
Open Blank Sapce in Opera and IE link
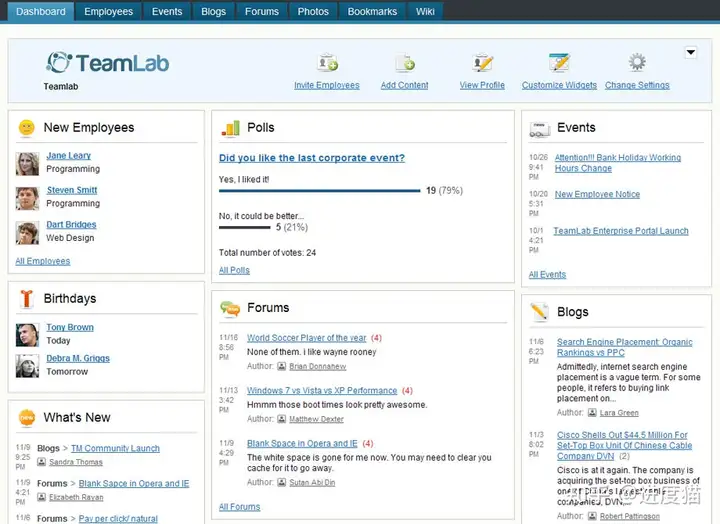pyautogui.click(x=134, y=484)
